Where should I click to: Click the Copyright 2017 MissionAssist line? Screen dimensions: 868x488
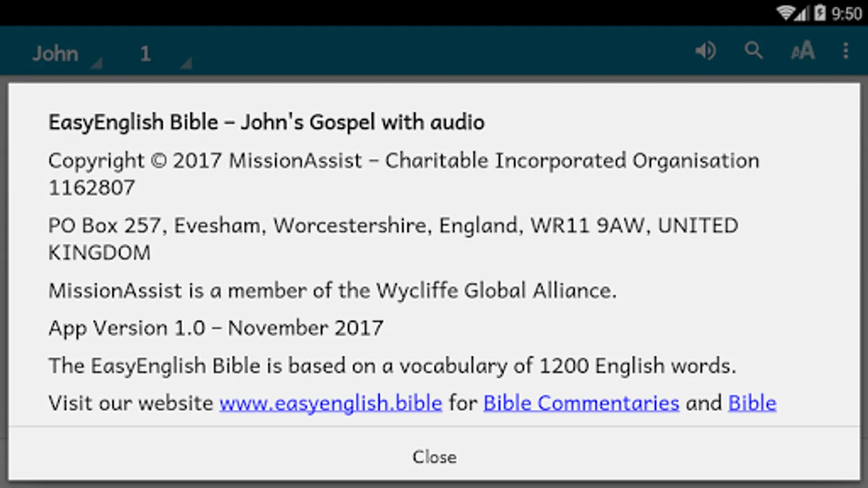(x=404, y=161)
